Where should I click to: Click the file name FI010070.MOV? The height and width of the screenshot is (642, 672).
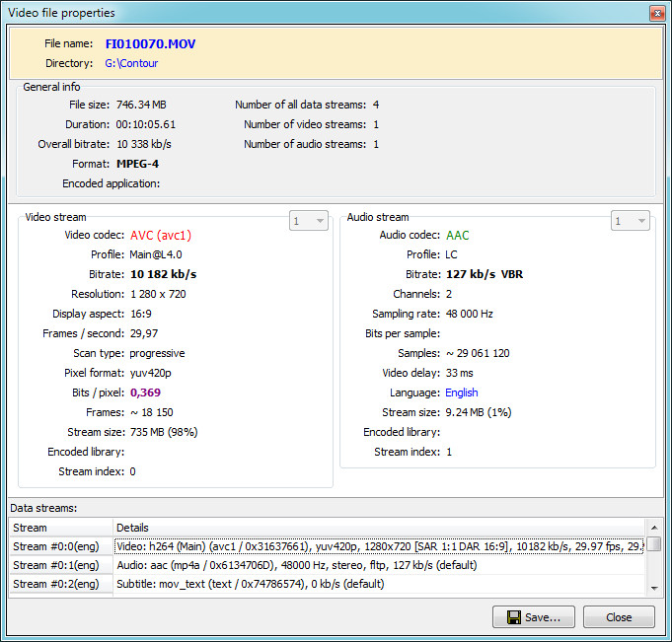click(x=150, y=43)
